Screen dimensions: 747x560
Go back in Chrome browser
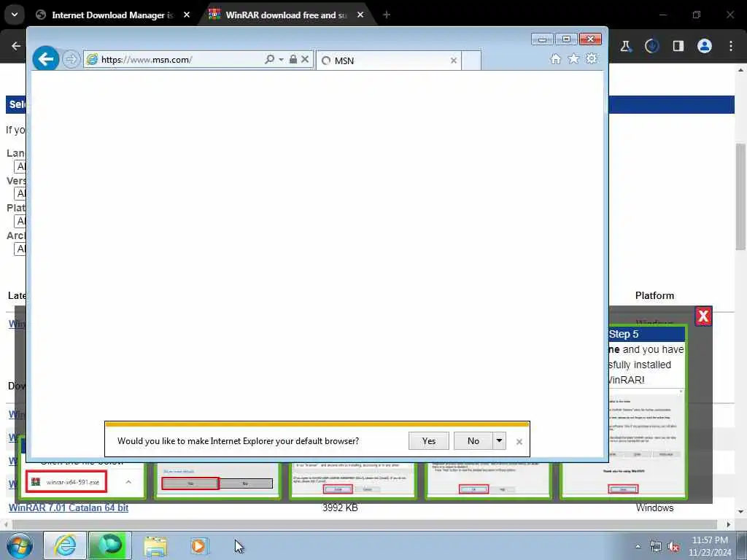point(16,46)
